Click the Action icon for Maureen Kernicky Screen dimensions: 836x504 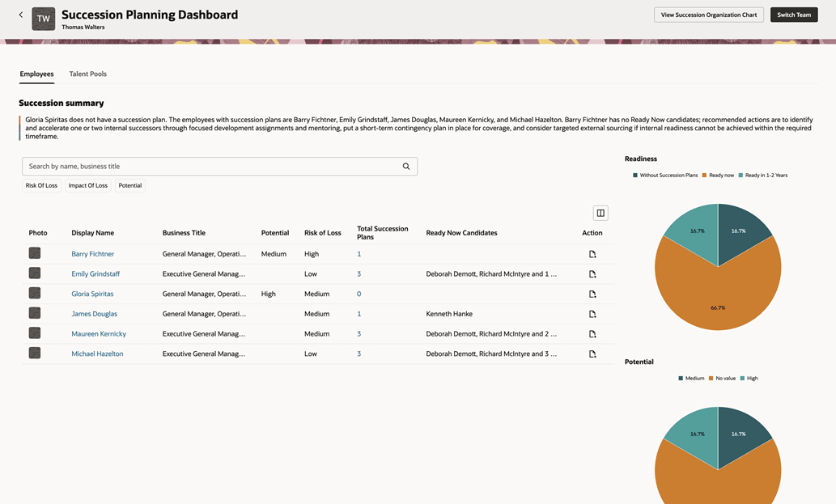click(592, 333)
